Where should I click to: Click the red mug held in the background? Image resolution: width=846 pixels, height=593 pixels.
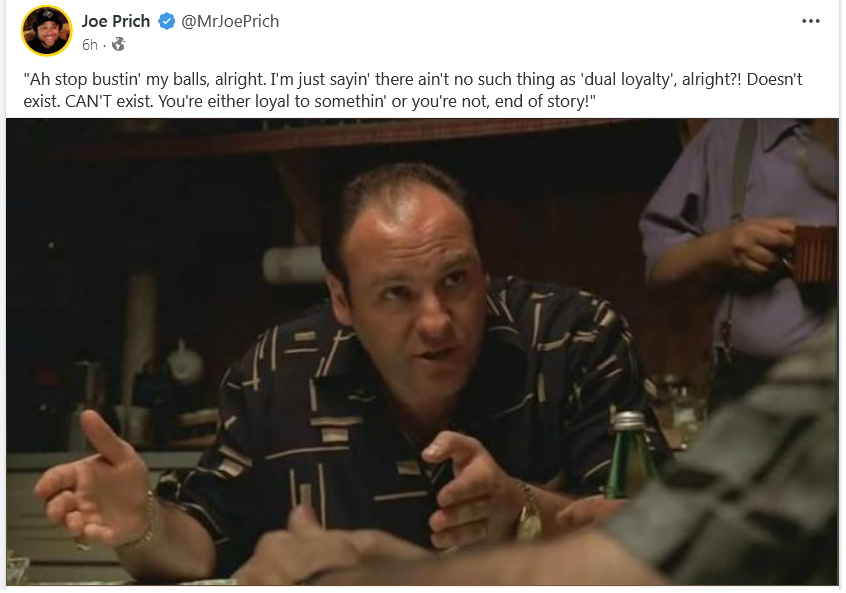(x=814, y=254)
